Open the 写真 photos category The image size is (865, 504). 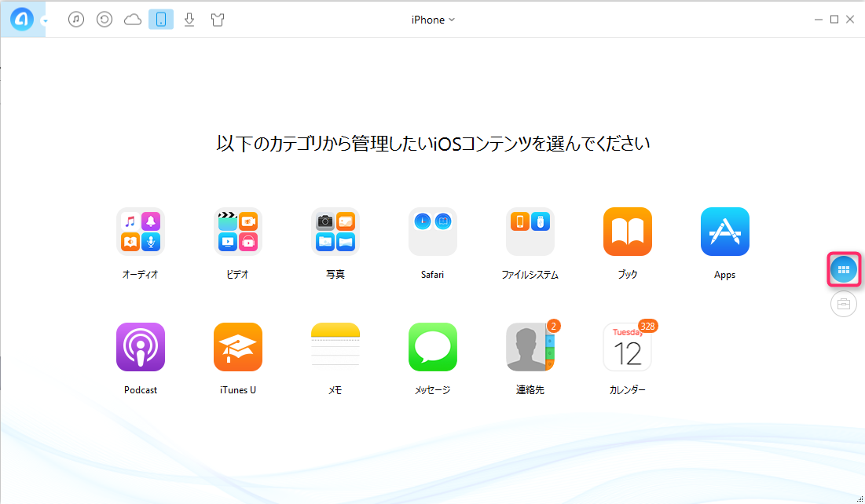pos(335,232)
